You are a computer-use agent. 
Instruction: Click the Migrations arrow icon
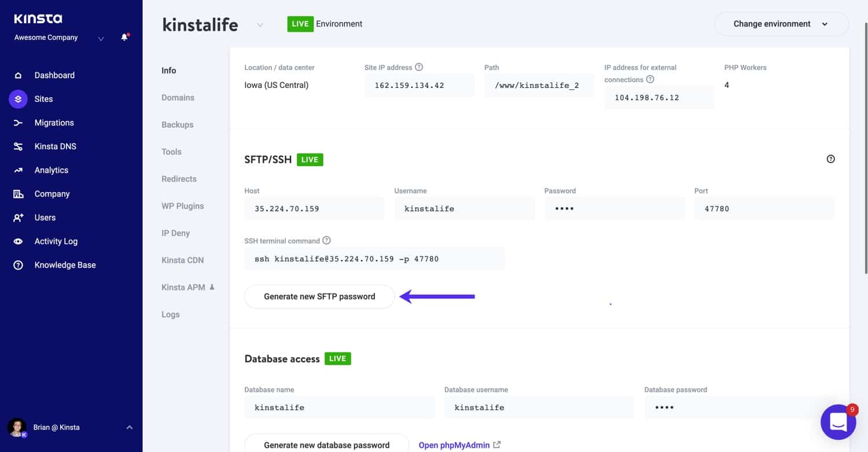(18, 123)
